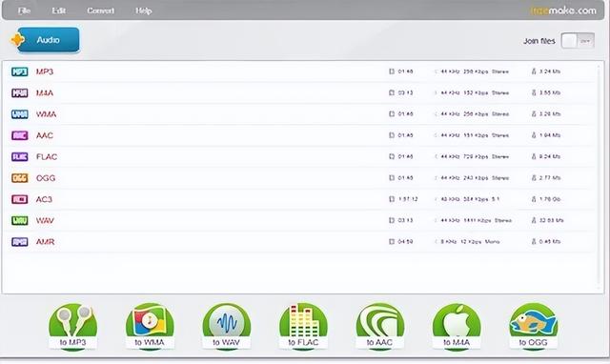Screen dimensions: 610x364
Task: Select the M4A file name
Action: pos(45,93)
